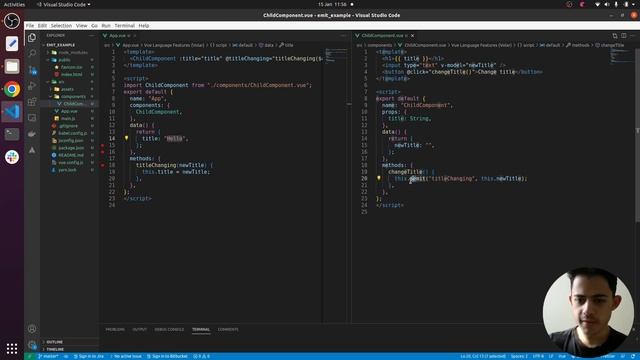This screenshot has width=640, height=360.
Task: Click Sign in to Jira
Action: 89,356
